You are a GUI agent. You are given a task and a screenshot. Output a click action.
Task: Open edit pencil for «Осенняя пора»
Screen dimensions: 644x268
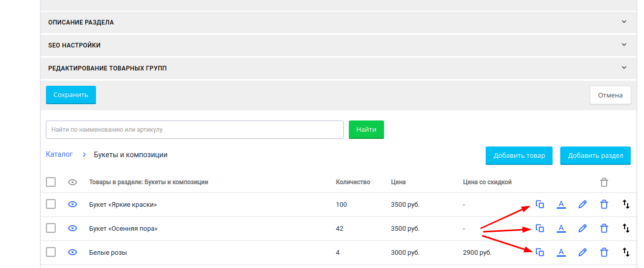coord(582,228)
